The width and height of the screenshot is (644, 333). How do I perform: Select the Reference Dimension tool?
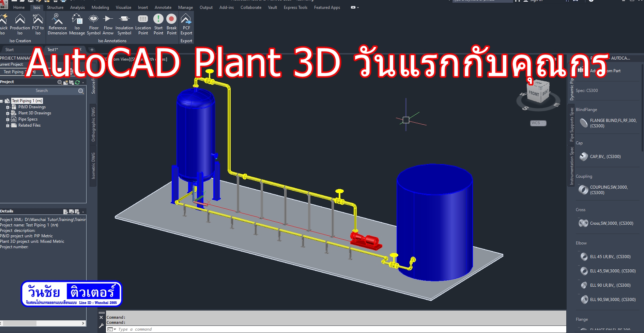click(x=57, y=24)
